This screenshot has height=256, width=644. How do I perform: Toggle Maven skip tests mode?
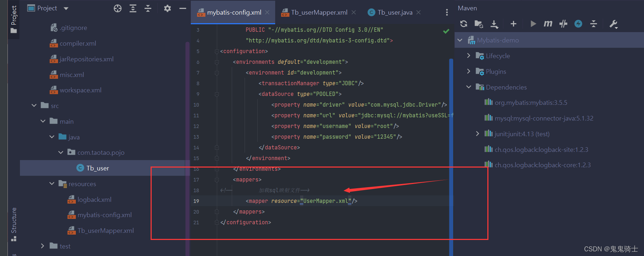pos(578,24)
